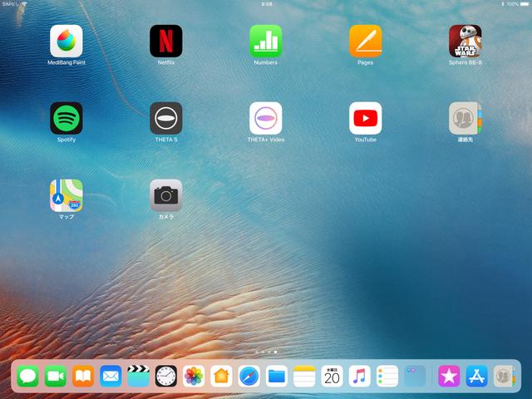Launch the Spotify app
Image resolution: width=532 pixels, height=399 pixels.
coord(66,118)
